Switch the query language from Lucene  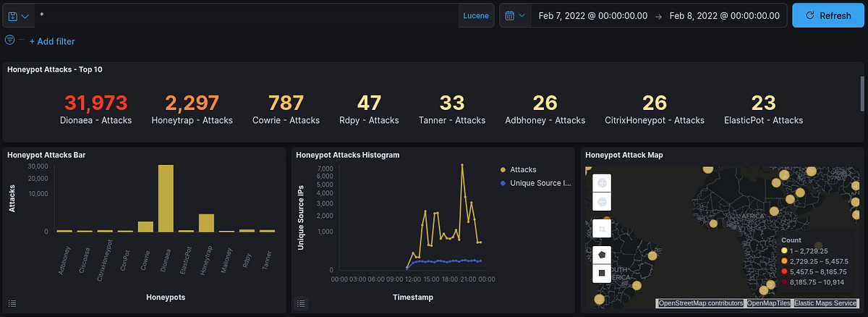(476, 15)
